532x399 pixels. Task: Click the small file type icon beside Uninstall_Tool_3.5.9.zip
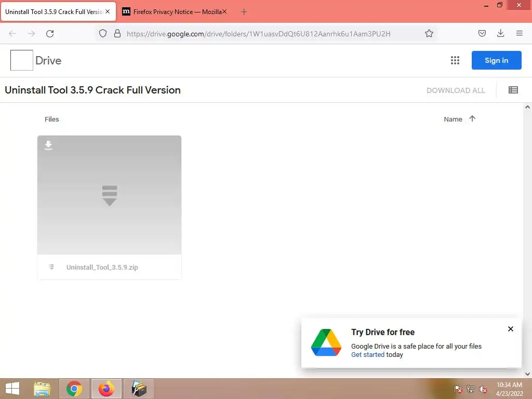click(51, 267)
